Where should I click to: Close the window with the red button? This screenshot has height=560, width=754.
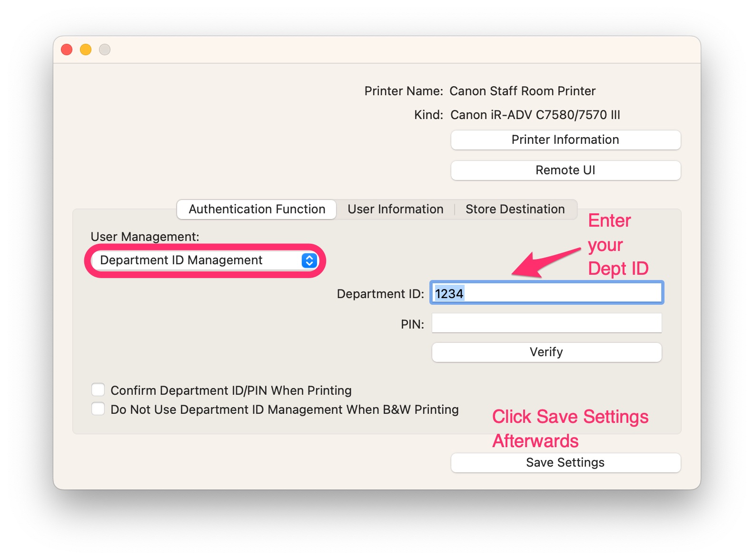[x=67, y=50]
